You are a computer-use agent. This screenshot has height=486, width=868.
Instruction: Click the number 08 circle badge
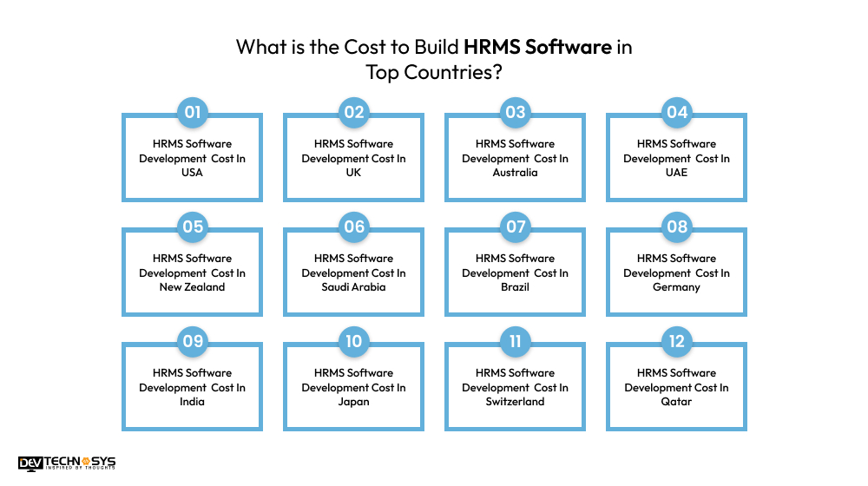click(677, 227)
